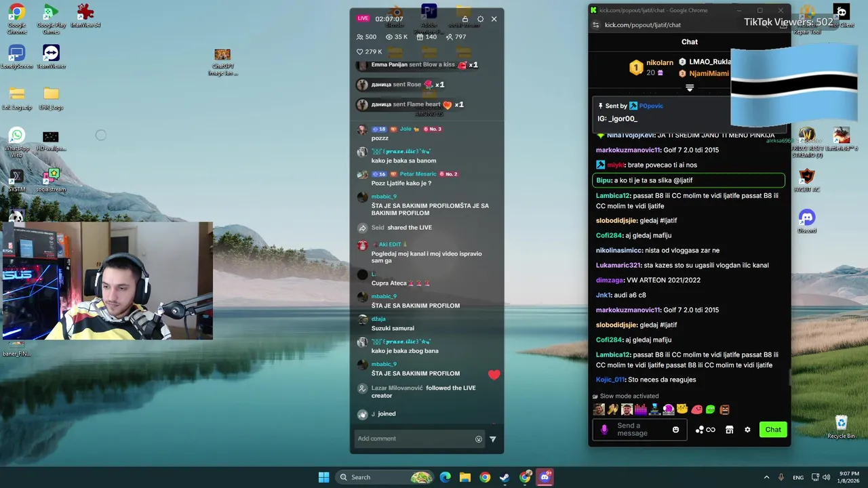The image size is (868, 488).
Task: Open the Windows Start menu
Action: (323, 477)
